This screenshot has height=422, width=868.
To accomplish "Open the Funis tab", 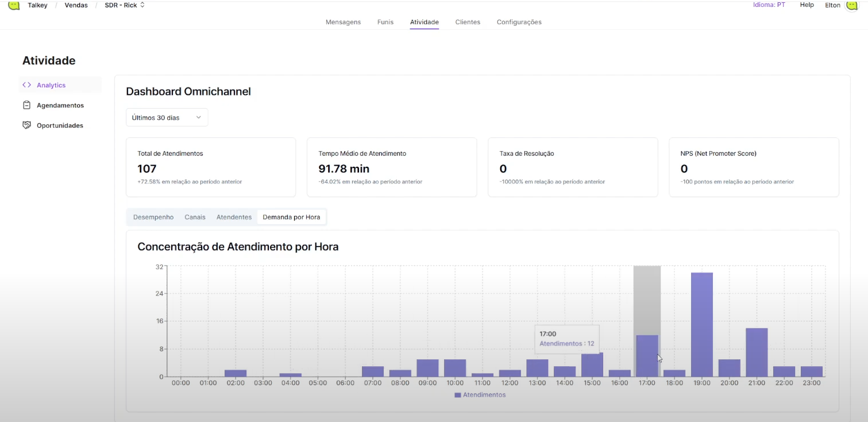I will [x=385, y=22].
